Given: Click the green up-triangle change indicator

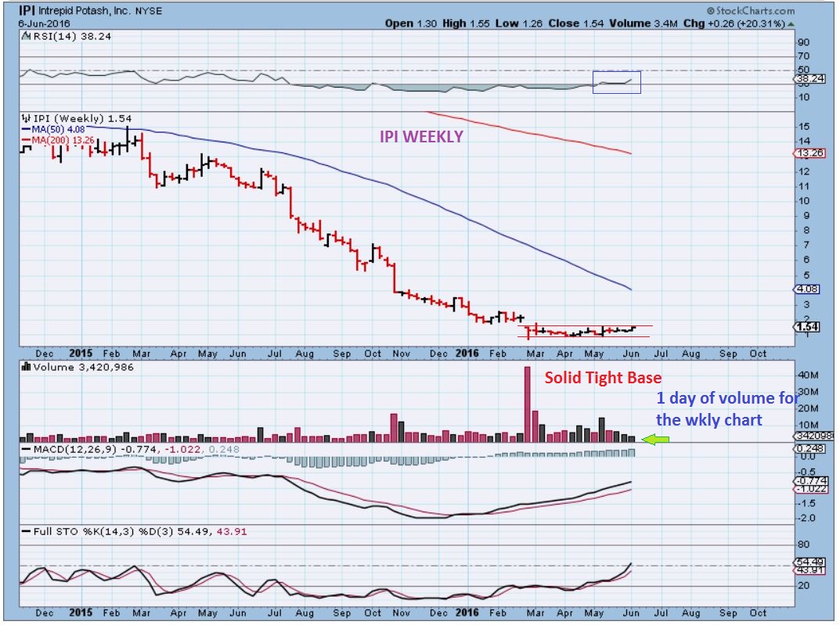Looking at the screenshot, I should pos(791,24).
